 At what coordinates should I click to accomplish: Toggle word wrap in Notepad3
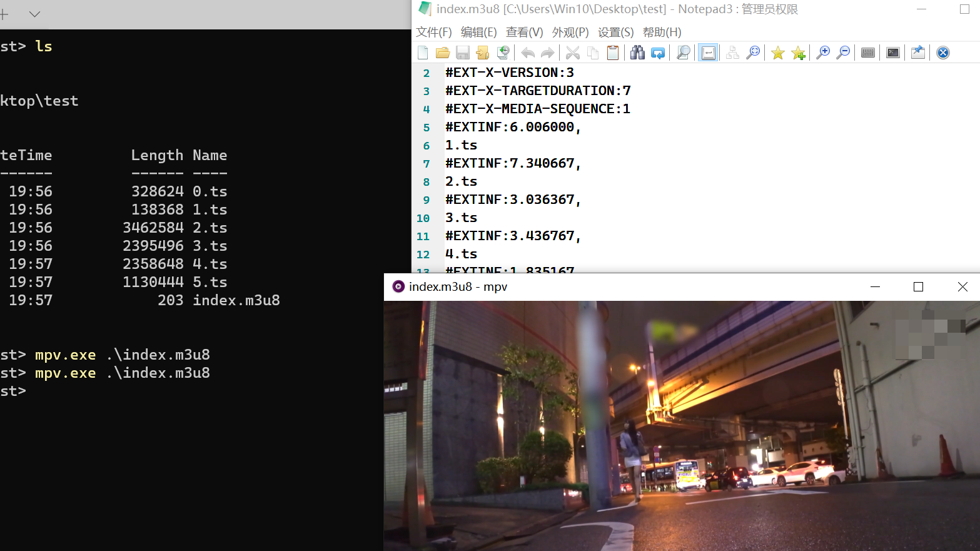click(x=707, y=53)
